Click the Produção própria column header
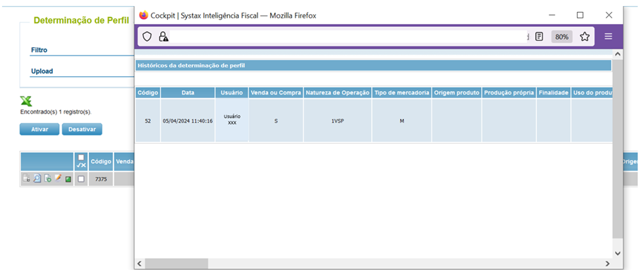This screenshot has width=644, height=270. point(509,93)
